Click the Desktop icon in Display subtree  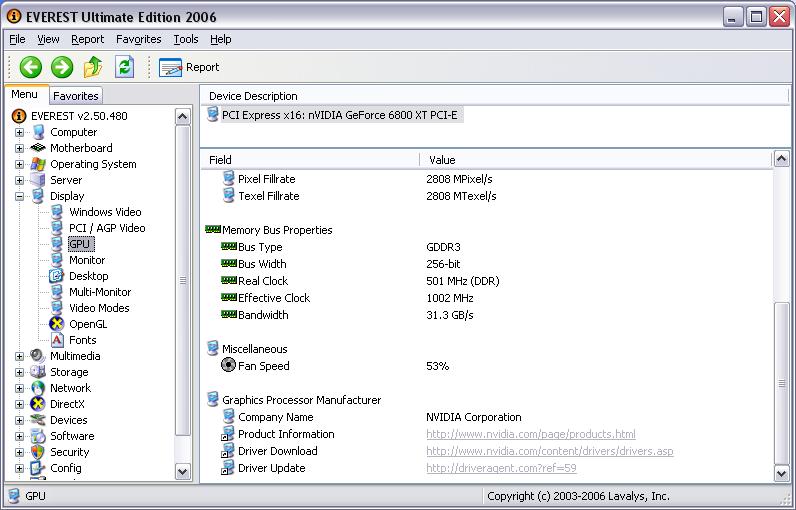[x=56, y=276]
